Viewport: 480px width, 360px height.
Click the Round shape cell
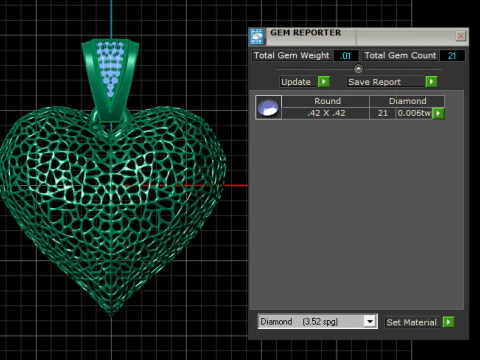click(x=326, y=101)
